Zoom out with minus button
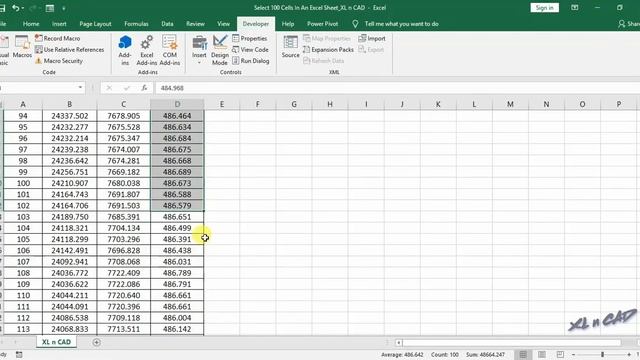The width and height of the screenshot is (640, 360). (573, 355)
